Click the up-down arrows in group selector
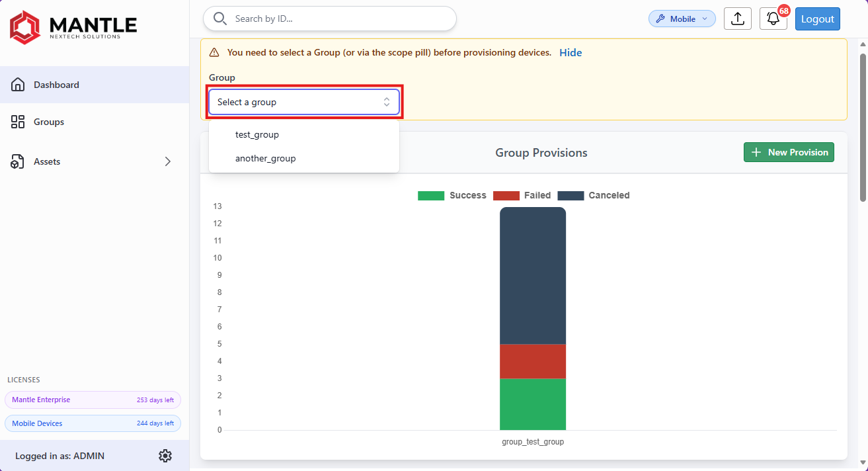 coord(387,102)
